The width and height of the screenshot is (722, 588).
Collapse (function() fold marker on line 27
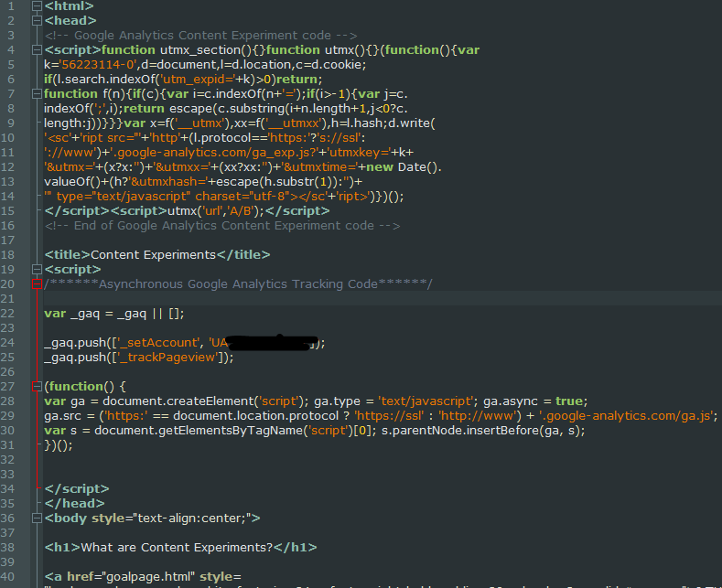[37, 387]
